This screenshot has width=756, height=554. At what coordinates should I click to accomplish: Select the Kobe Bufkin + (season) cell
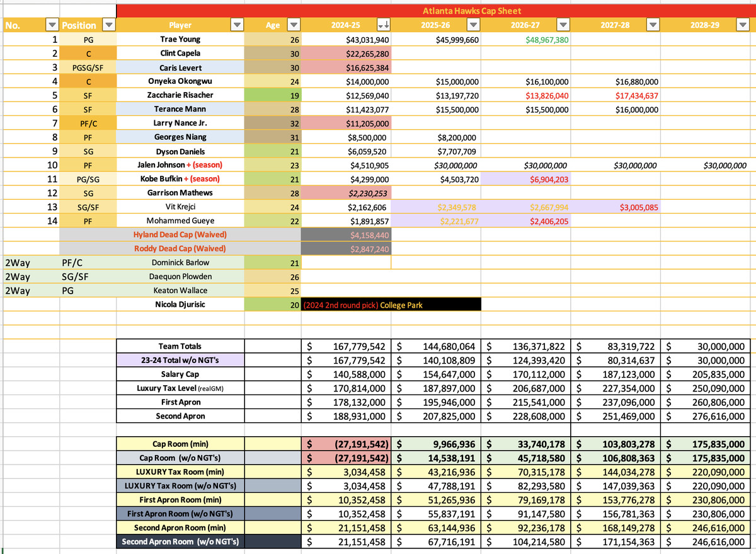point(180,179)
